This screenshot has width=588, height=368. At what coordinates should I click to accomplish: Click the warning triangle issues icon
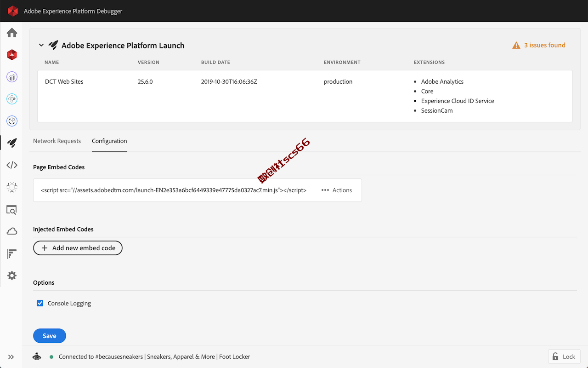point(516,45)
